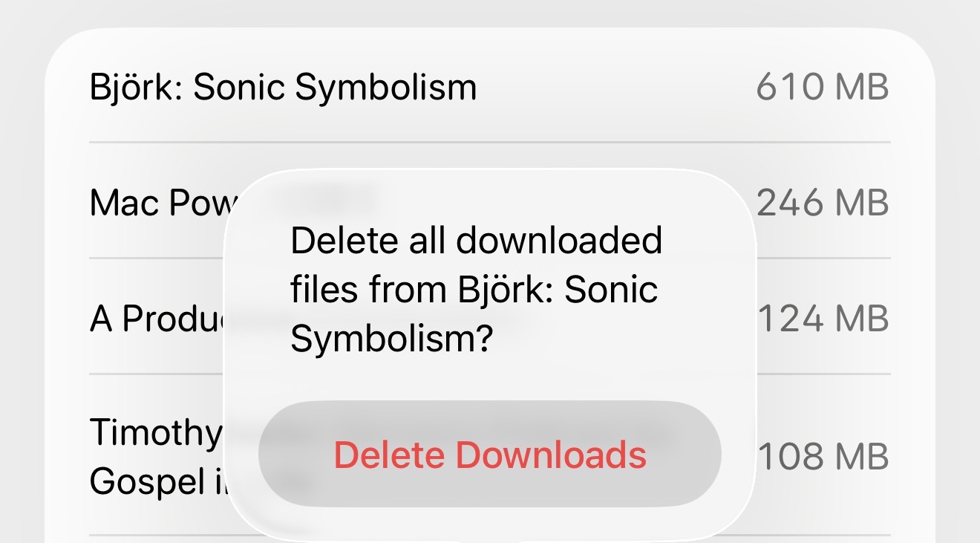
Task: Click empty space between Björk title and 610 MB
Action: (616, 88)
